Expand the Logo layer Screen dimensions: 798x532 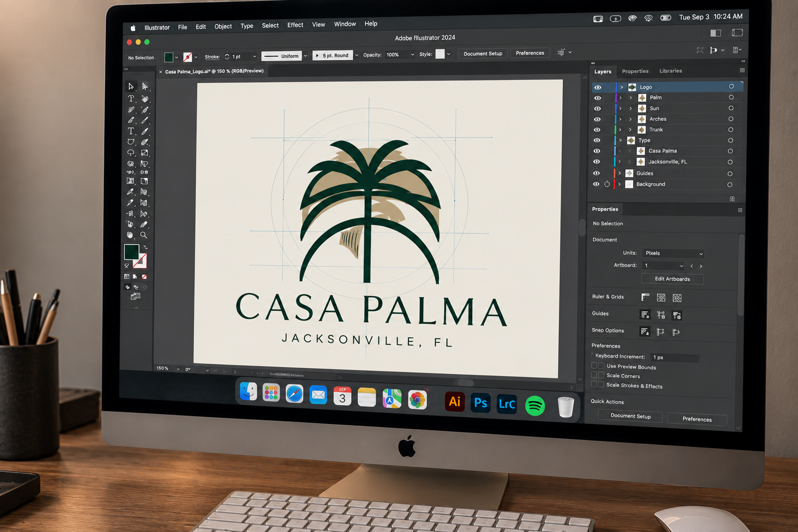point(621,87)
